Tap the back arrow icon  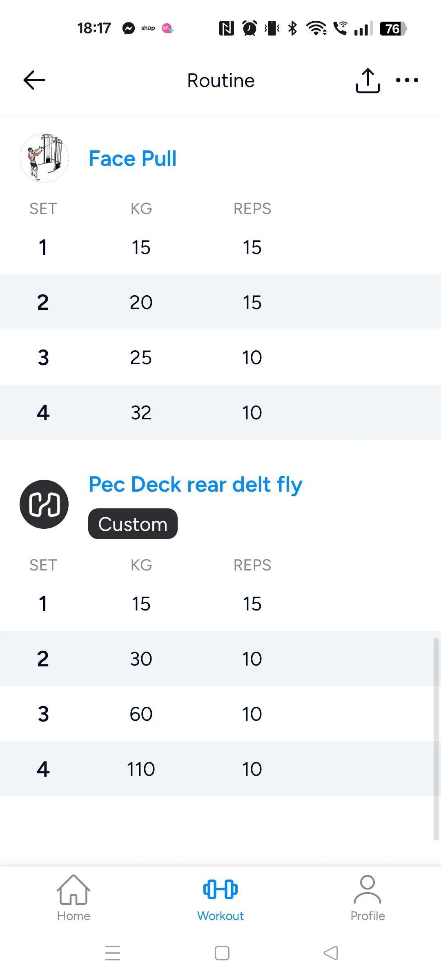point(34,80)
